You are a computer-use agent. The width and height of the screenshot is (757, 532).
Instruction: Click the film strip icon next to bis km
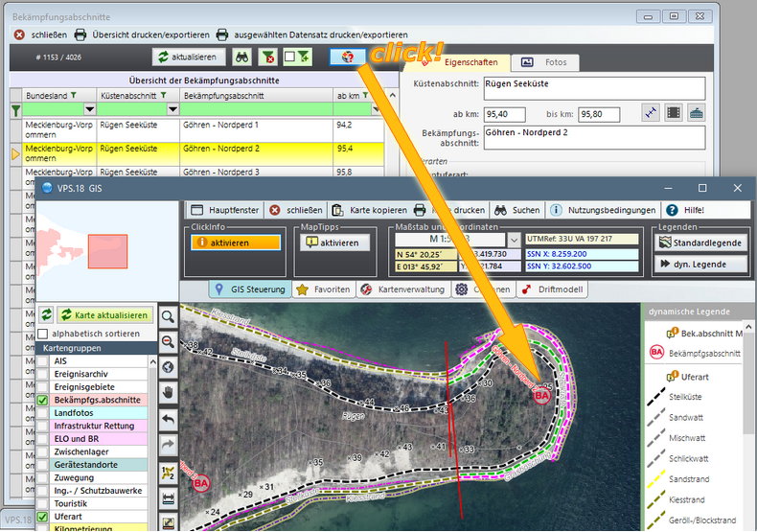[674, 113]
